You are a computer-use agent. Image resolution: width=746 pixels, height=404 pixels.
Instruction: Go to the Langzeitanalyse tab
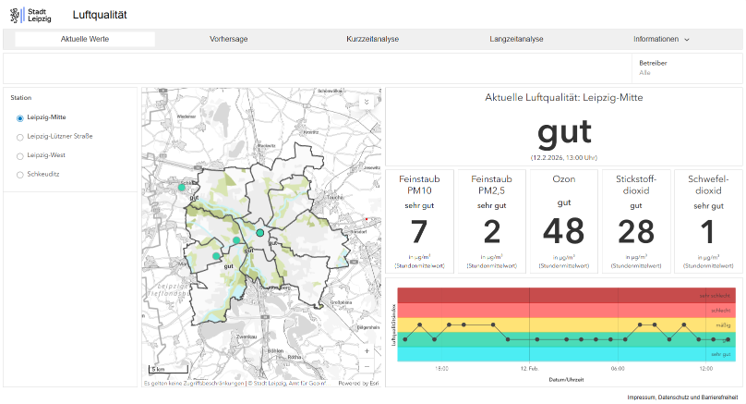click(516, 39)
